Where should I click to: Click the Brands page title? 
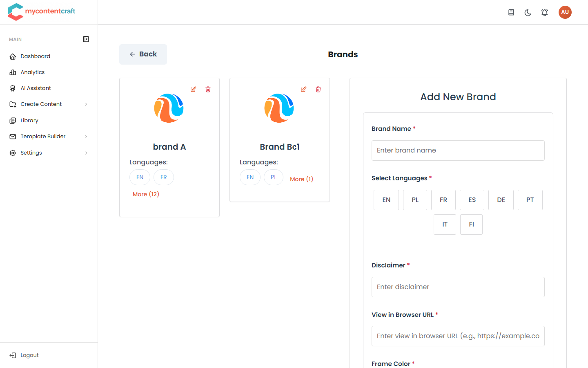tap(343, 54)
